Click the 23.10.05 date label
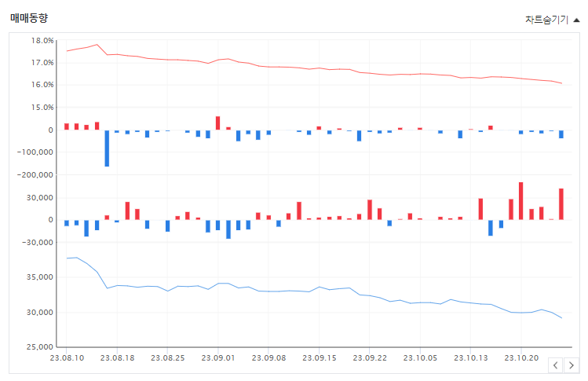Screen dimensions: 588x381 click(x=420, y=357)
